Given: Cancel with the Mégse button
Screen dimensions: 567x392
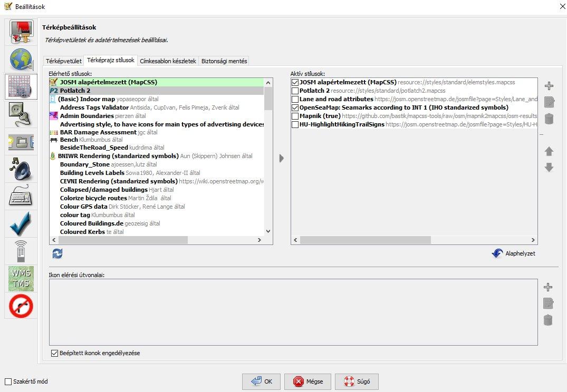Looking at the screenshot, I should (x=307, y=381).
